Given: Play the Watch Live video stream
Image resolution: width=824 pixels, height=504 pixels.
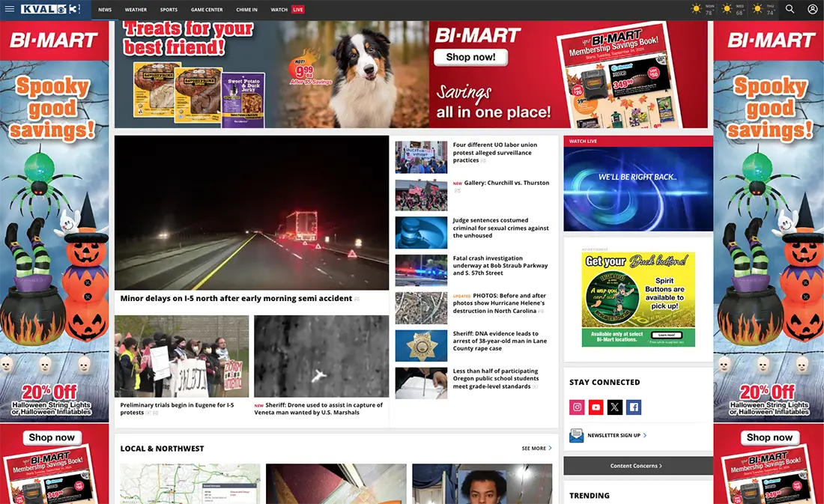Looking at the screenshot, I should pos(638,189).
